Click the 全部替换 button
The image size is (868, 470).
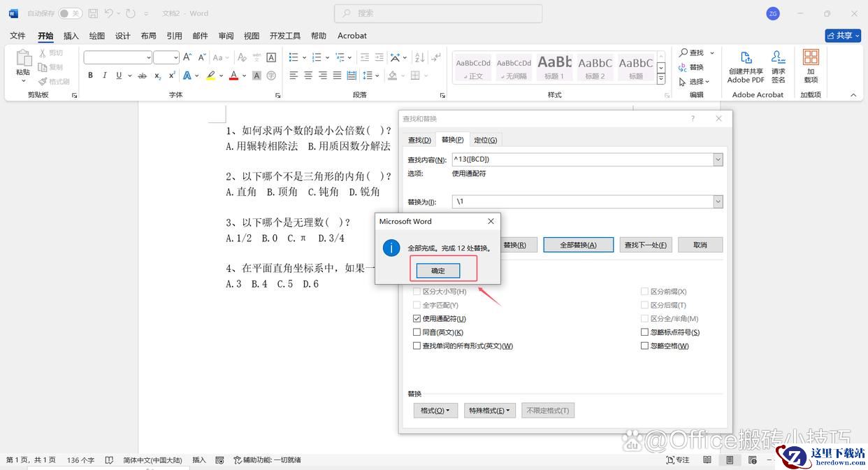(578, 245)
